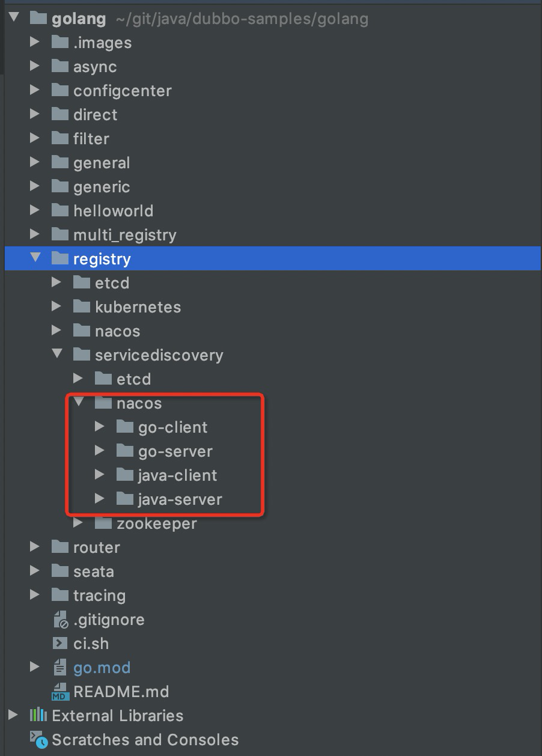This screenshot has height=756, width=542.
Task: Expand the go-client folder
Action: (x=100, y=427)
